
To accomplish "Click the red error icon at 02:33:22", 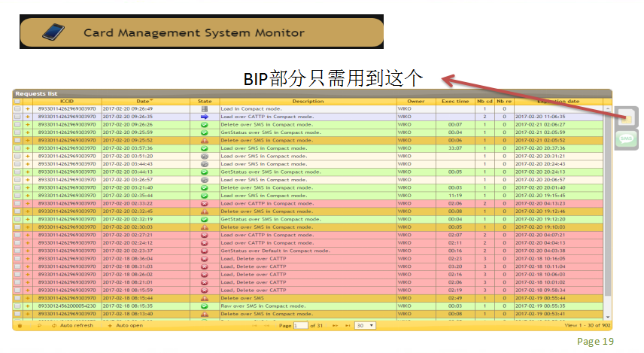I will [x=204, y=203].
